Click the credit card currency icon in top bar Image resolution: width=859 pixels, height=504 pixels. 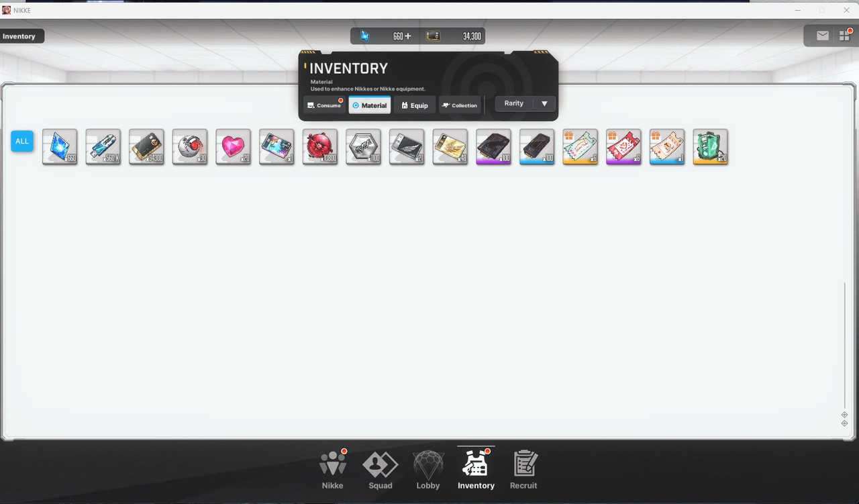(434, 36)
